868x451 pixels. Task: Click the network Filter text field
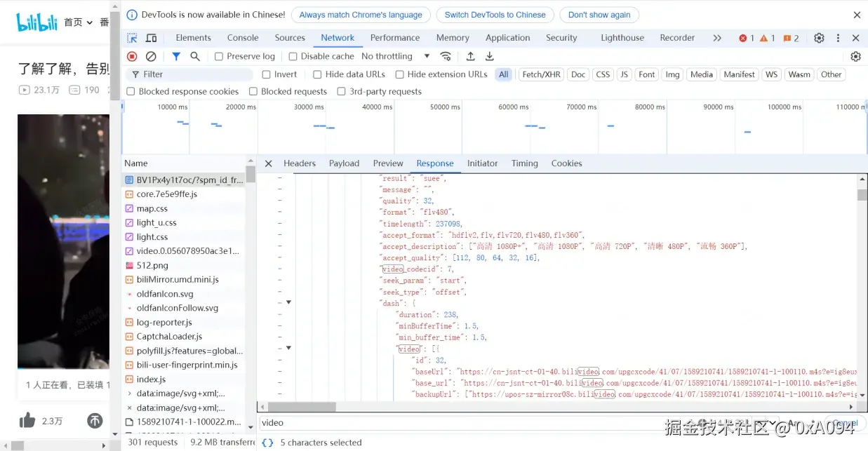click(x=189, y=74)
